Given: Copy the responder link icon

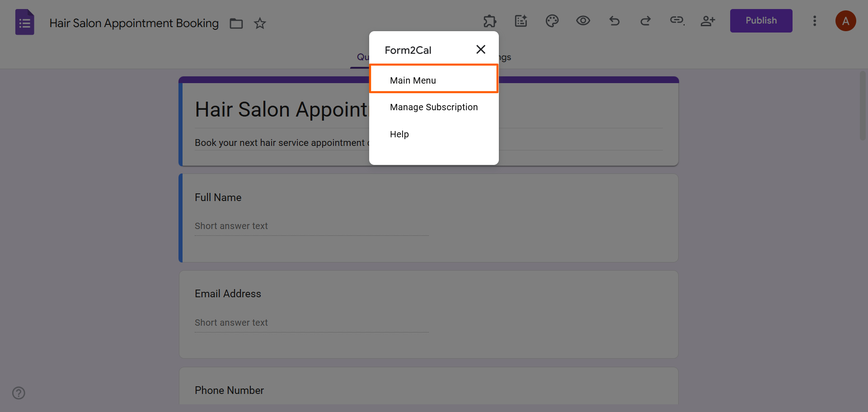Looking at the screenshot, I should (x=676, y=21).
